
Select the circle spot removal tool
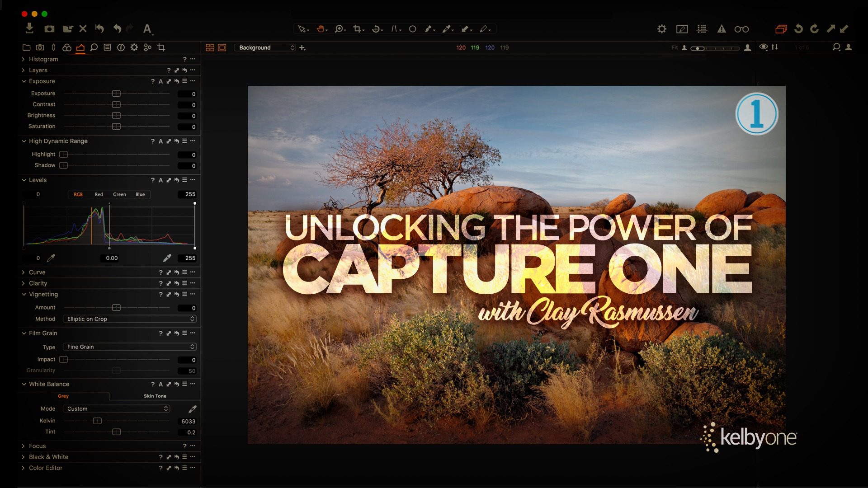(x=412, y=29)
